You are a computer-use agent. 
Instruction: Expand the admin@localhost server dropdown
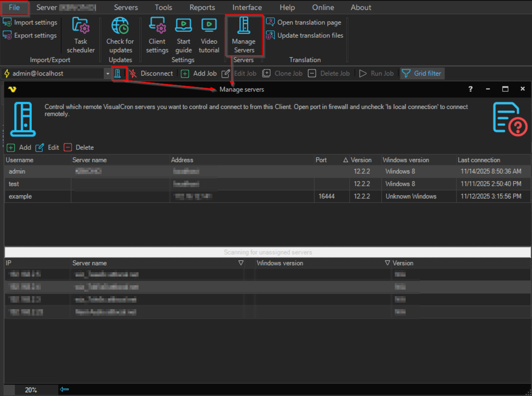tap(108, 74)
